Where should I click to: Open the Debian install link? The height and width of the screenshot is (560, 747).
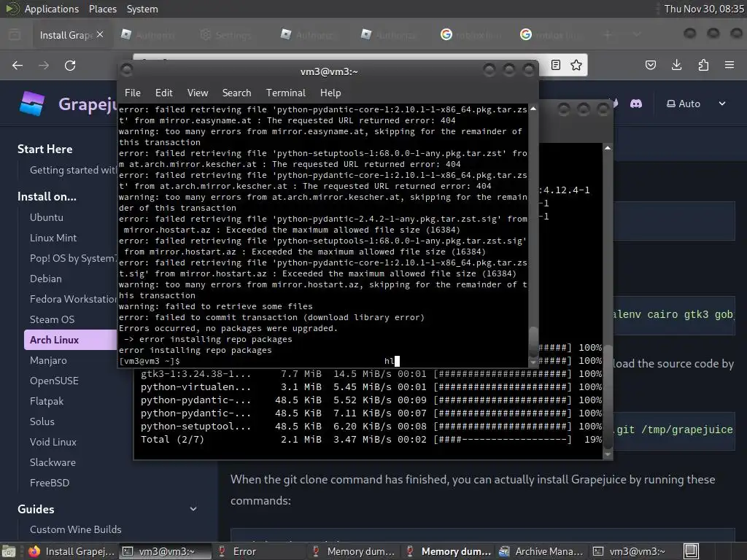46,279
